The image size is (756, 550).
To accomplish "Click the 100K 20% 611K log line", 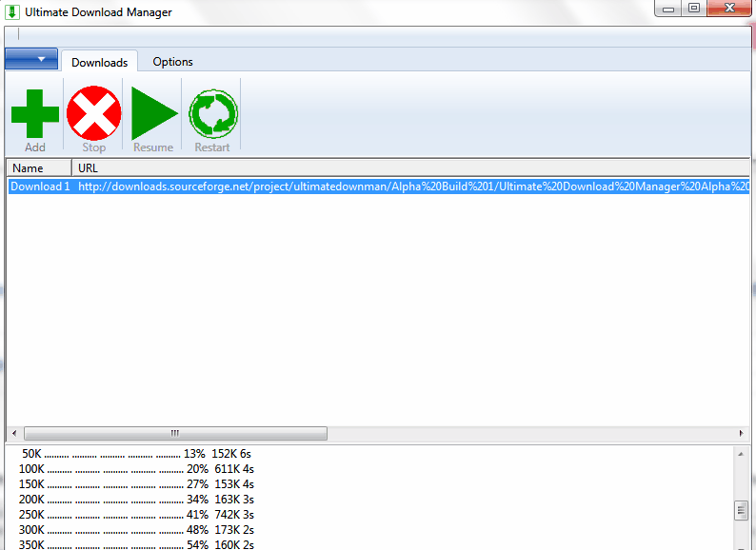I will point(136,468).
